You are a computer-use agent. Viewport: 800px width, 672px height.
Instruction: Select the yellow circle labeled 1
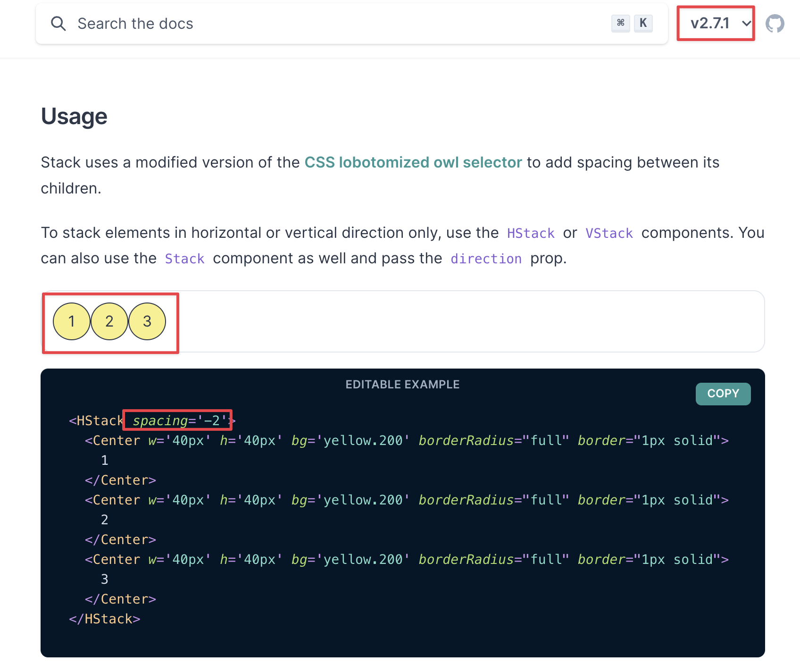(72, 321)
